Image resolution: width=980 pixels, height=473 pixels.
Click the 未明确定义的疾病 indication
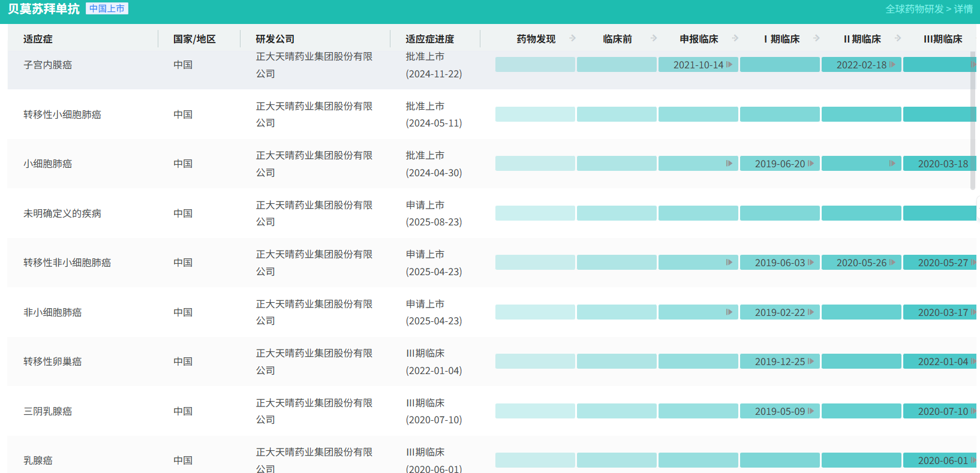(x=62, y=213)
